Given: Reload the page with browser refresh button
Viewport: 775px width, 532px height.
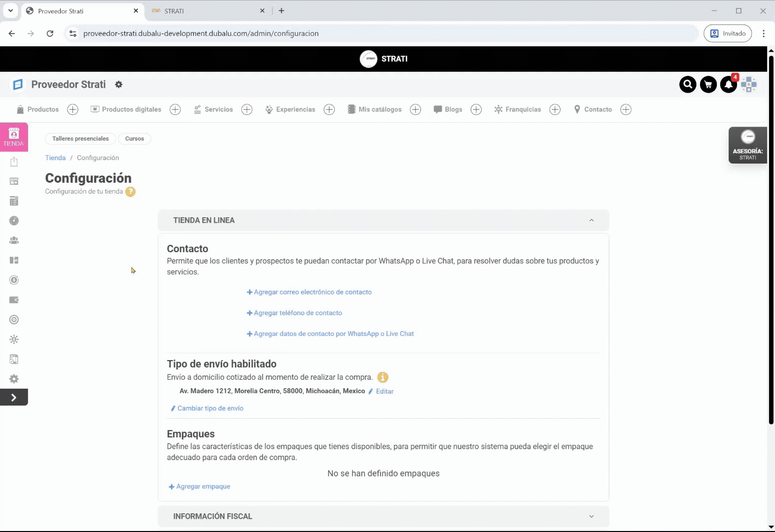Looking at the screenshot, I should (x=50, y=33).
